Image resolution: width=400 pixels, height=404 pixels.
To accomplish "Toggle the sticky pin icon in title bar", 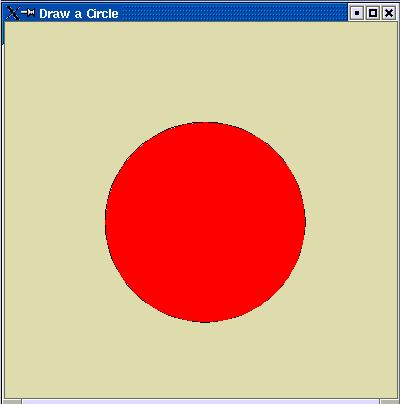I will point(28,13).
